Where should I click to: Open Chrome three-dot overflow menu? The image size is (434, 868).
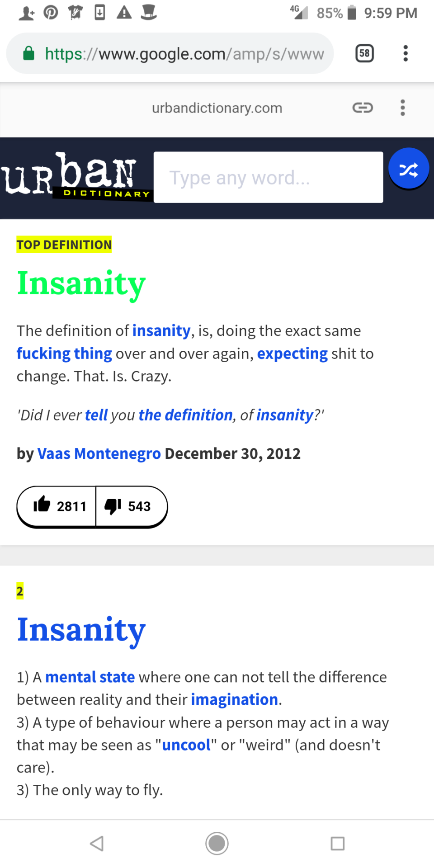(406, 53)
